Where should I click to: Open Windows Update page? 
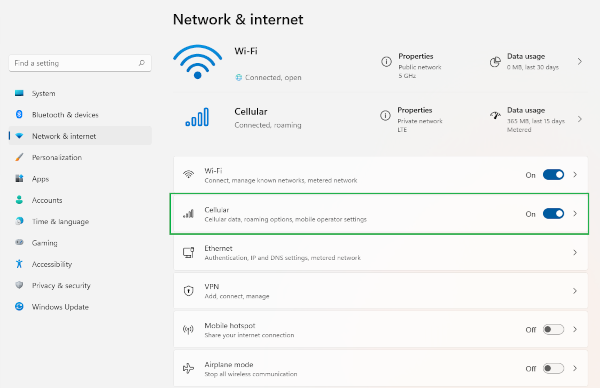tap(80, 306)
